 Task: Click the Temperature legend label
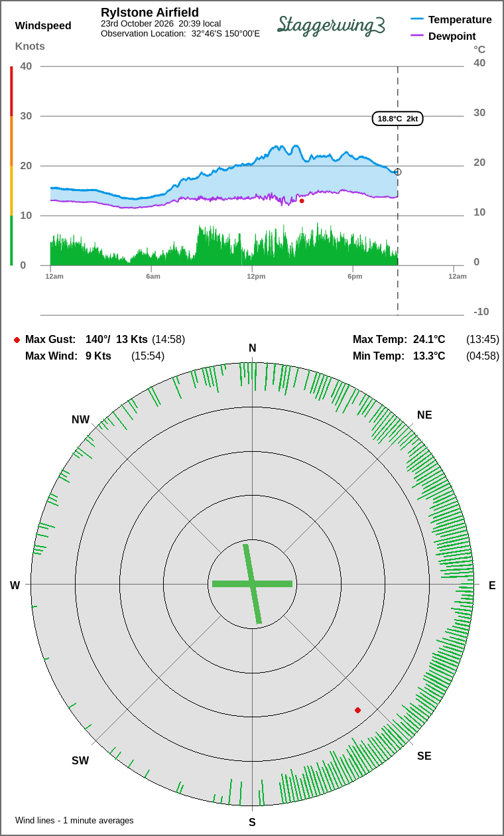460,19
